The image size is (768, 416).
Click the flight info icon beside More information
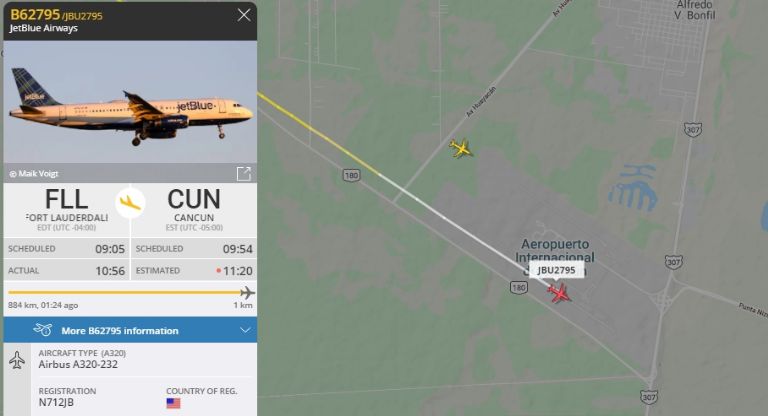coord(43,330)
